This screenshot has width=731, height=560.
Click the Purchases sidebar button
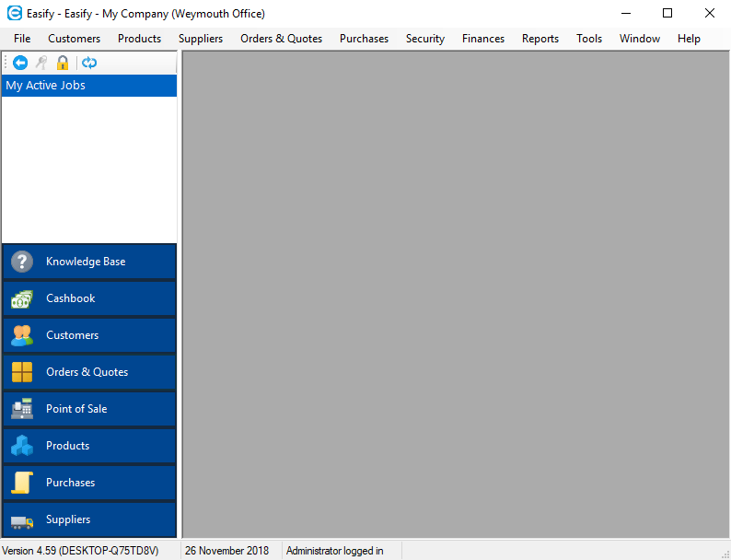tap(89, 483)
